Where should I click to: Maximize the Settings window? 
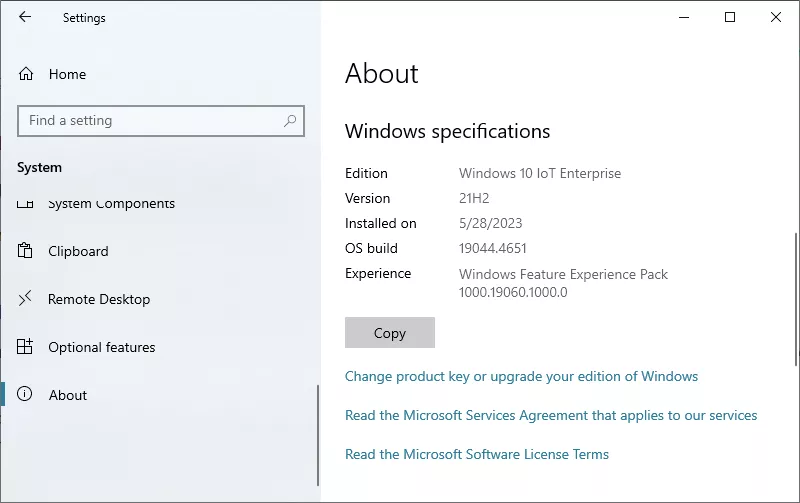coord(730,17)
